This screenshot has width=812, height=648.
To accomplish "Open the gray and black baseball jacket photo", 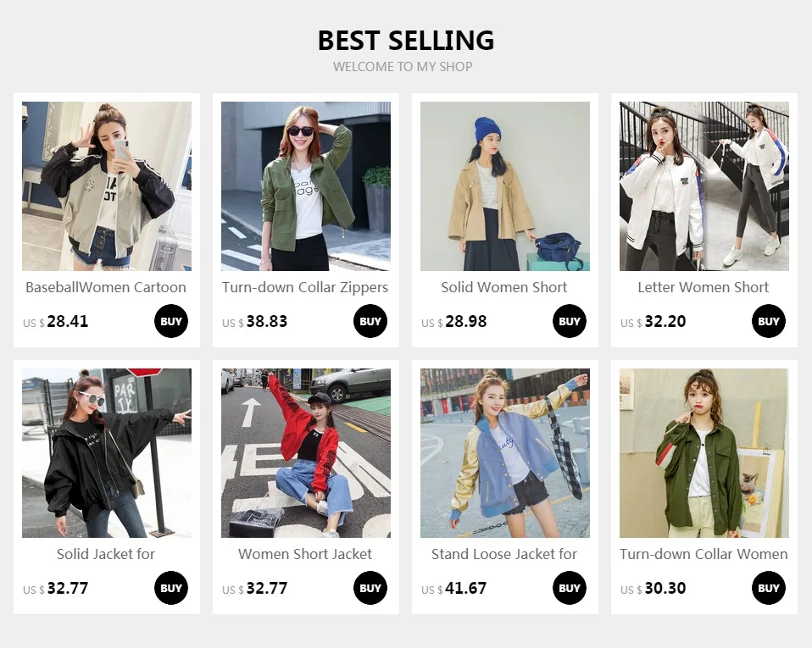I will point(107,186).
